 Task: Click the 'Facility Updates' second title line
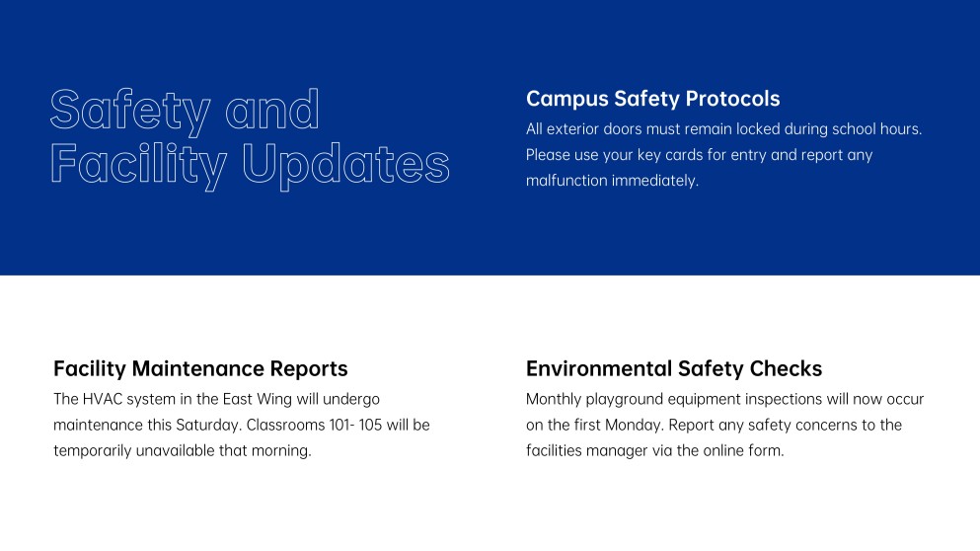250,165
